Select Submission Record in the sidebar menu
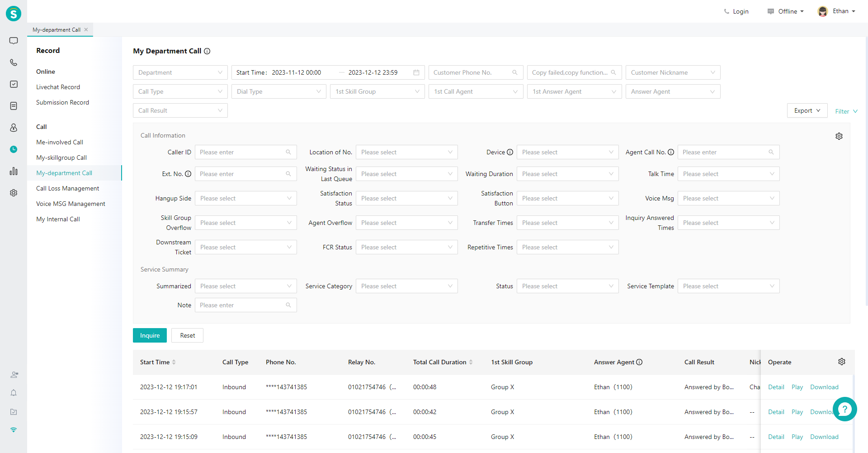 tap(62, 102)
